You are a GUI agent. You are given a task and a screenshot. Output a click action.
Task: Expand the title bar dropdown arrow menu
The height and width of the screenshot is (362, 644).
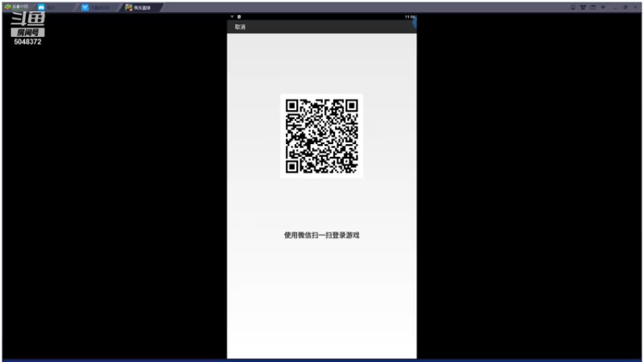[603, 7]
